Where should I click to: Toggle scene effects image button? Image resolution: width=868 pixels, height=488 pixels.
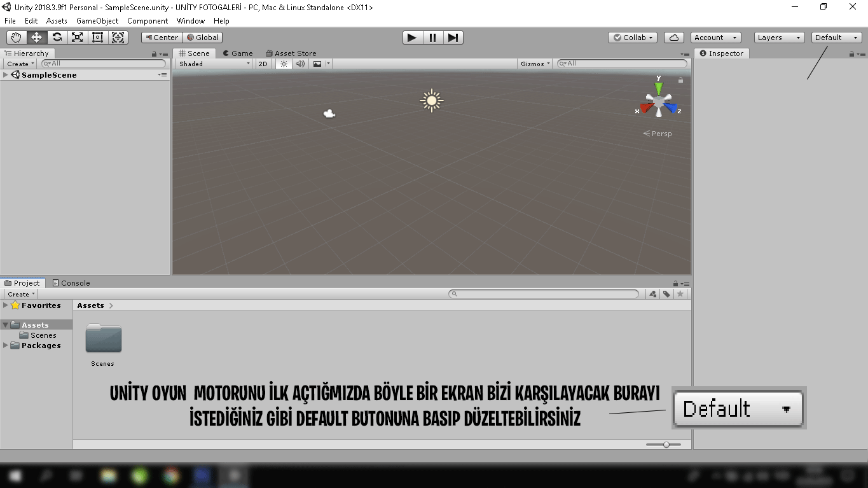(317, 64)
